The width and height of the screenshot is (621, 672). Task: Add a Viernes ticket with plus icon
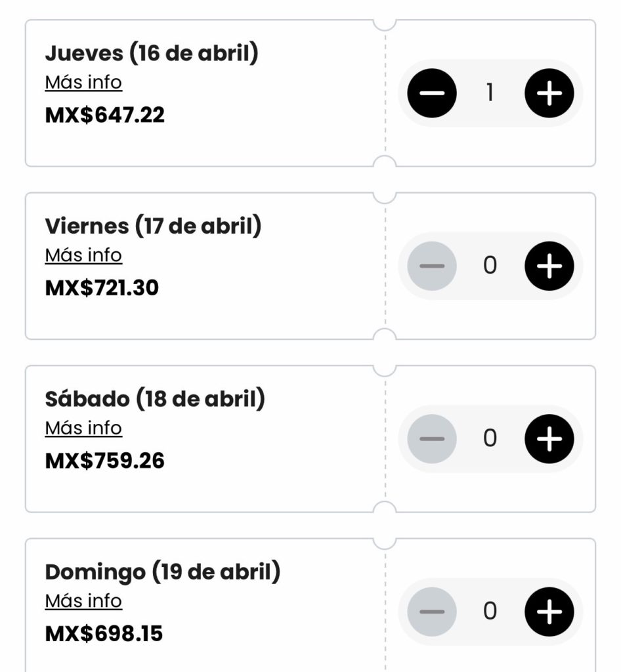(x=549, y=266)
